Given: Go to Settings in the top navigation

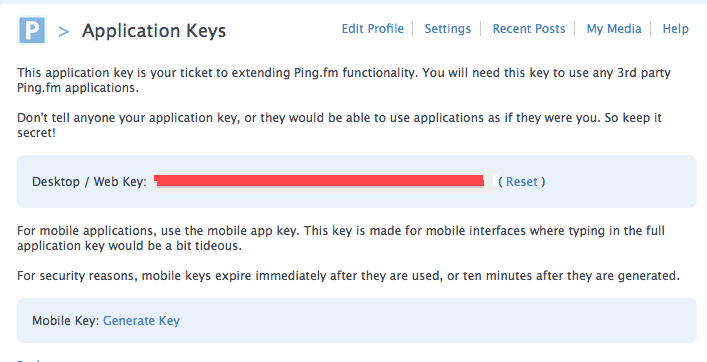Looking at the screenshot, I should [x=447, y=29].
